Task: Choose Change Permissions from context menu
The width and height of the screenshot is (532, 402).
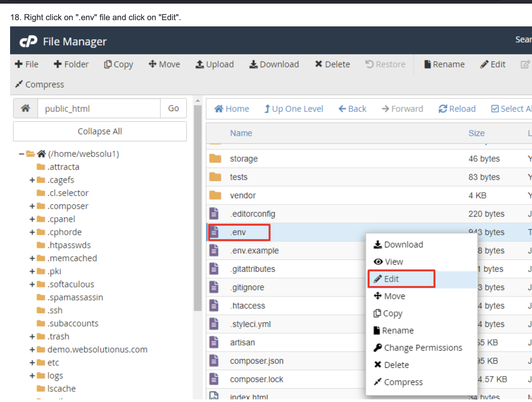Action: tap(418, 348)
